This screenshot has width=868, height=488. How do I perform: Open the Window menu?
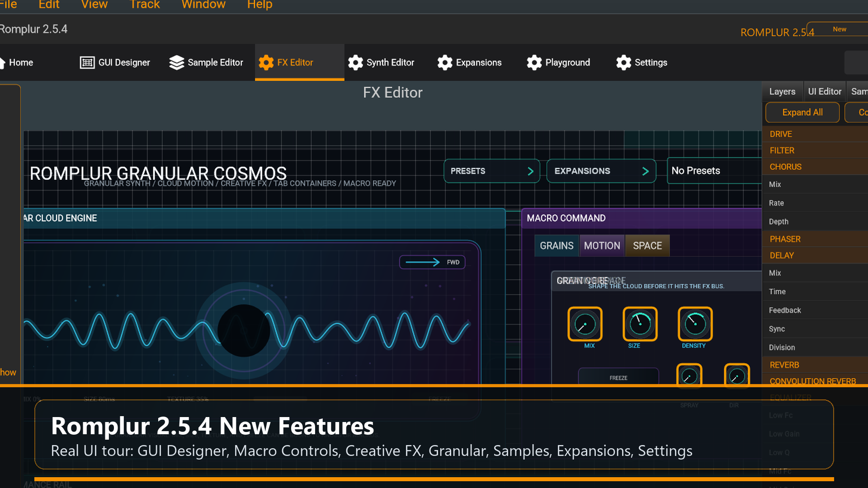point(203,5)
